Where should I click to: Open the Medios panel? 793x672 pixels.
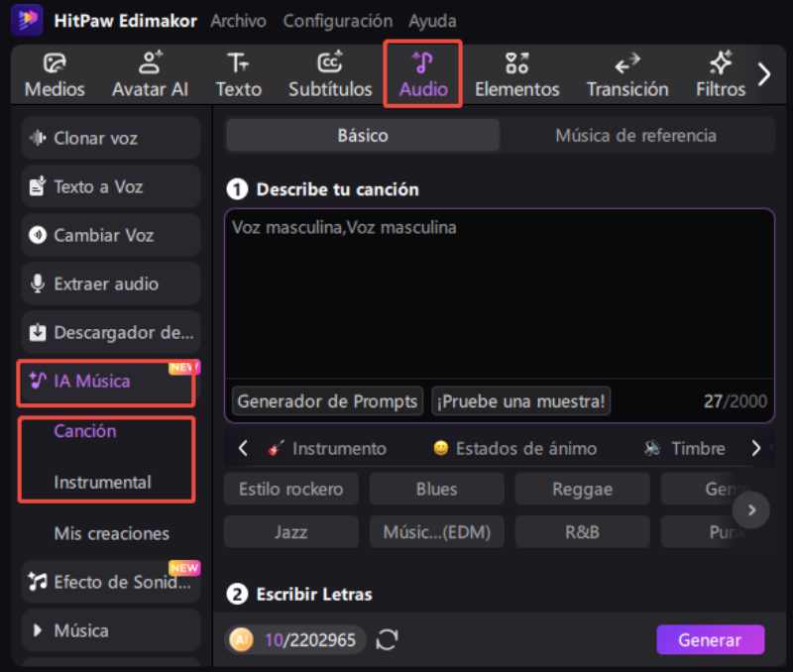tap(55, 75)
